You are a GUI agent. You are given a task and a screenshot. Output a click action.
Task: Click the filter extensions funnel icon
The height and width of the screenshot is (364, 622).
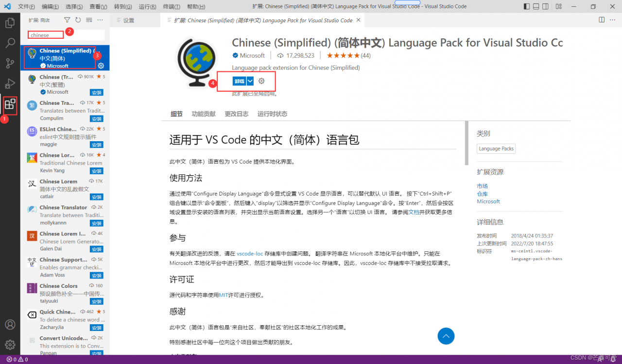point(67,20)
